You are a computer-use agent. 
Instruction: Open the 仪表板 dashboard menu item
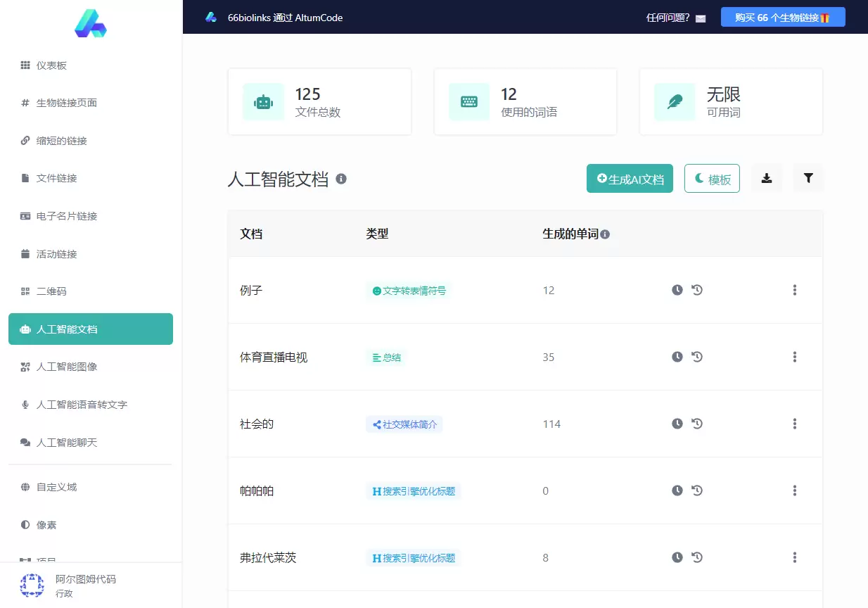[91, 65]
